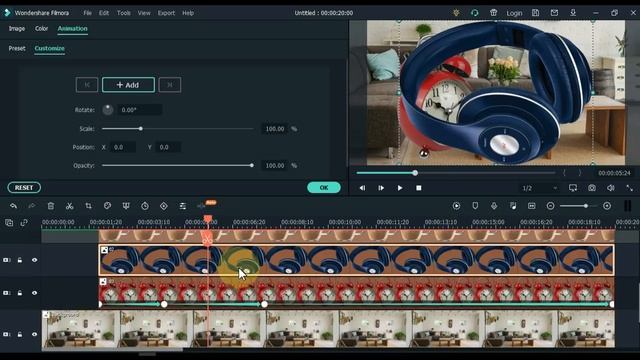Open the messages envelope icon
The width and height of the screenshot is (640, 360).
[x=554, y=13]
